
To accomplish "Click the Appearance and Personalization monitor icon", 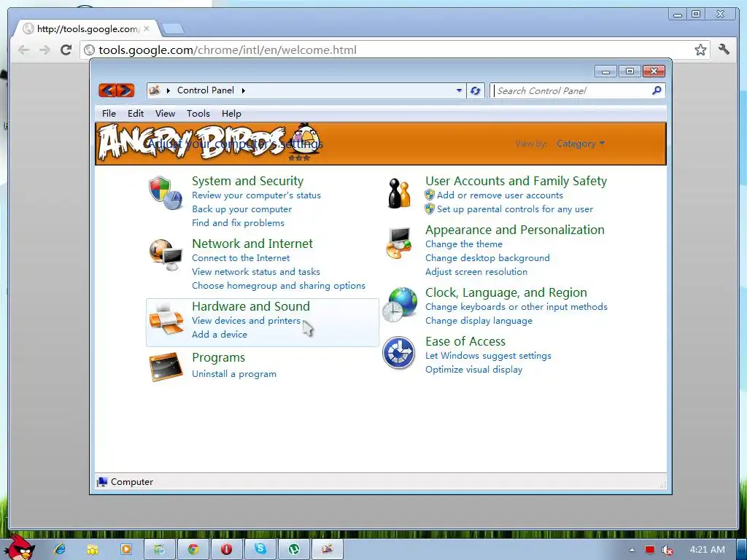I will pos(399,243).
